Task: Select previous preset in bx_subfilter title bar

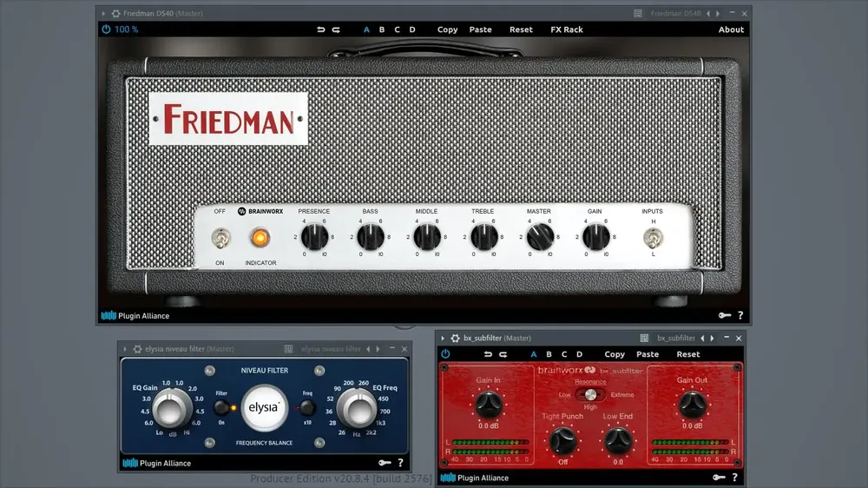Action: (x=702, y=338)
